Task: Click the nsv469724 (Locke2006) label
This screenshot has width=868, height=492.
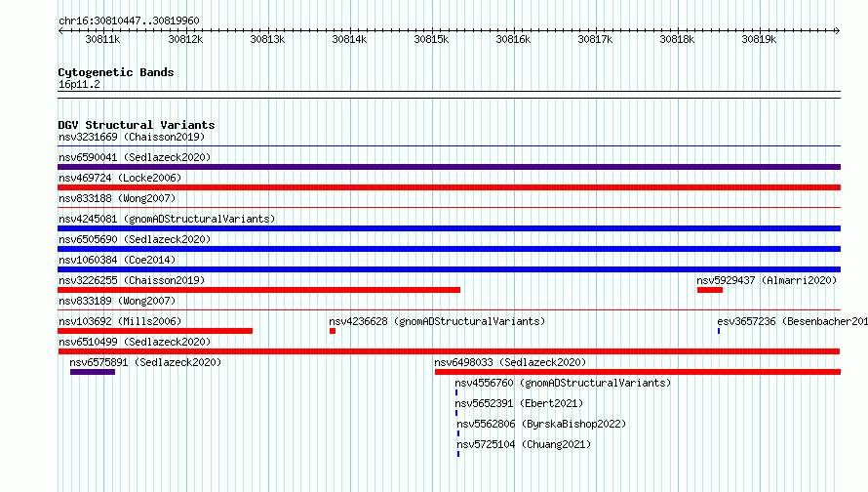Action: point(120,178)
